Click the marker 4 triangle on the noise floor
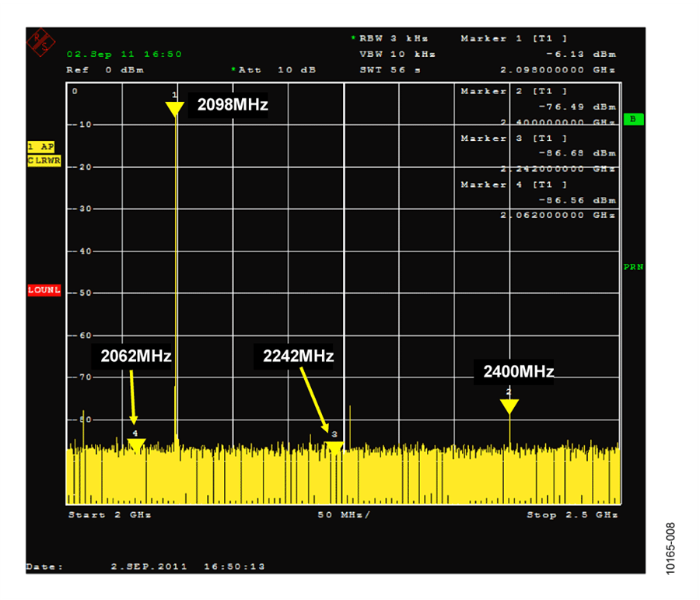 click(136, 444)
